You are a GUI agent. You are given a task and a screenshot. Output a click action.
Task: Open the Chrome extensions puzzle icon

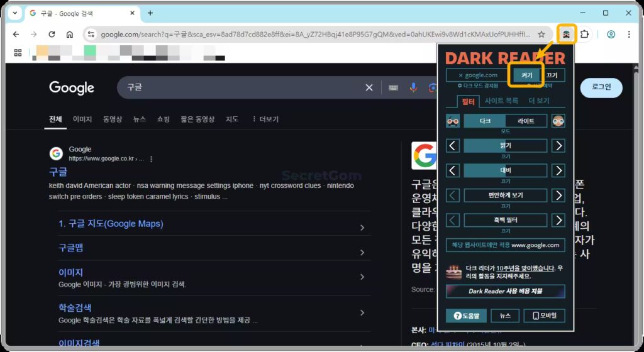pos(584,35)
